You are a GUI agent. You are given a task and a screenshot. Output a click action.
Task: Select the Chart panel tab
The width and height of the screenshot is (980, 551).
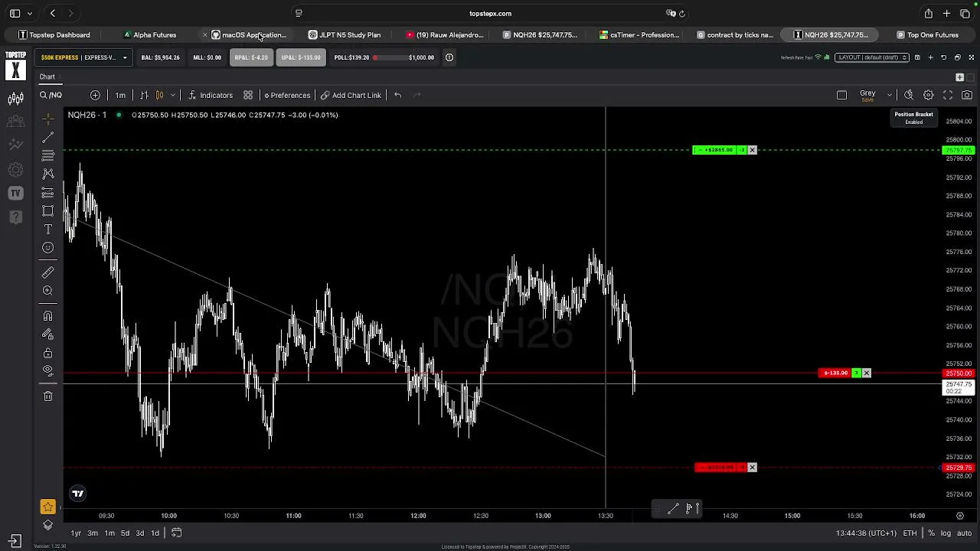(47, 77)
